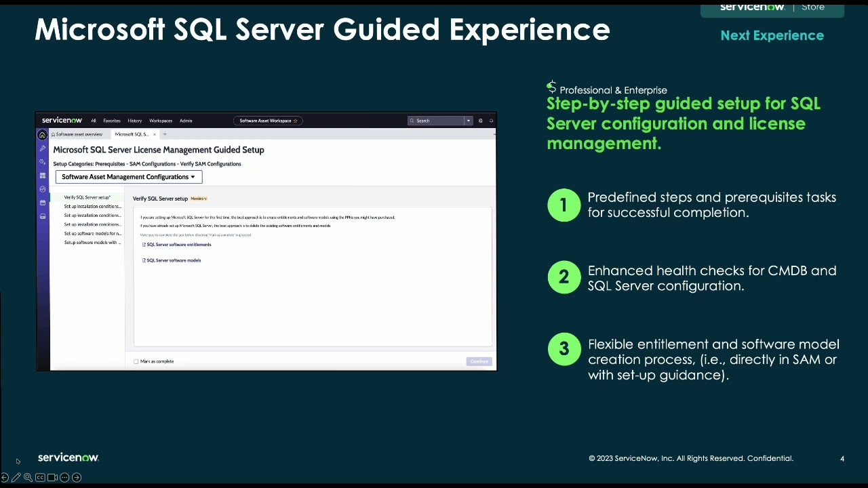Expand Software Asset Management Configurations dropdown
The height and width of the screenshot is (488, 868).
click(x=129, y=177)
